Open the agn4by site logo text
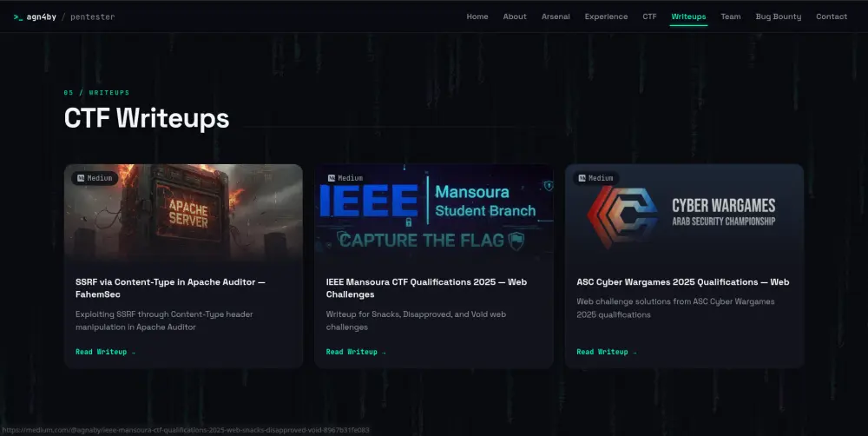 pyautogui.click(x=42, y=17)
